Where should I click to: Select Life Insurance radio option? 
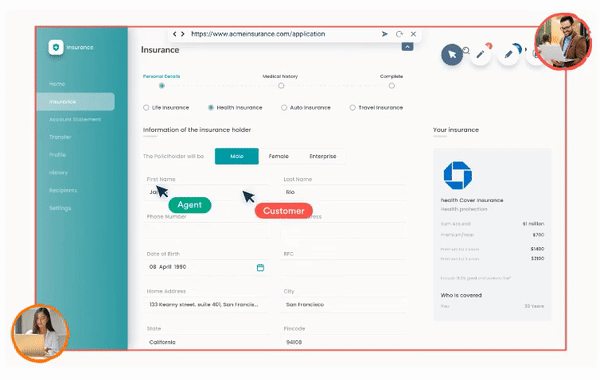pyautogui.click(x=146, y=108)
